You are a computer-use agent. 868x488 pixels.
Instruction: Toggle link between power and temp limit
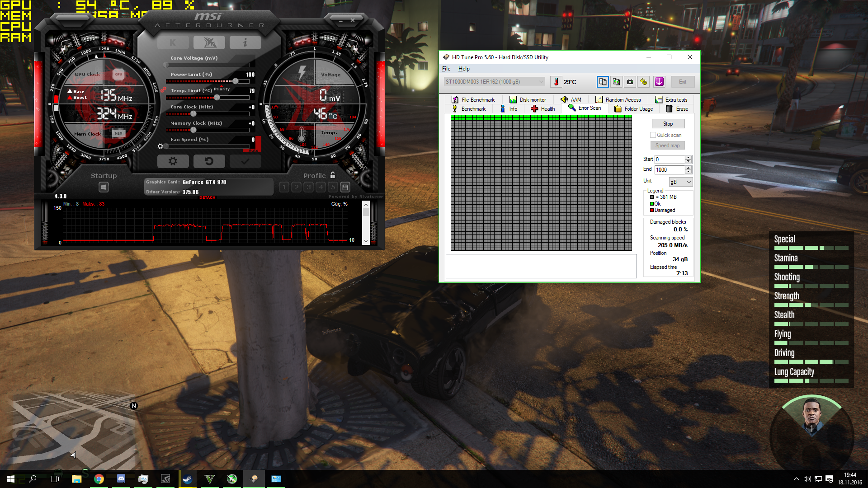[163, 89]
